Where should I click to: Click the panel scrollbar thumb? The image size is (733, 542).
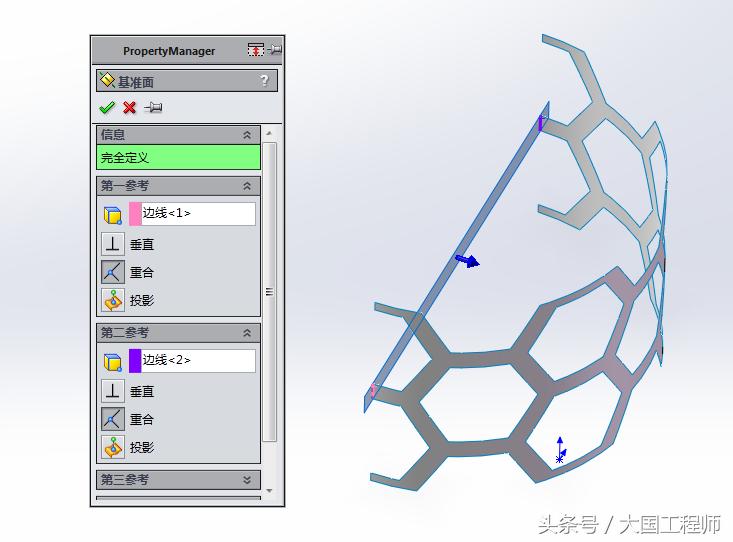tap(269, 292)
